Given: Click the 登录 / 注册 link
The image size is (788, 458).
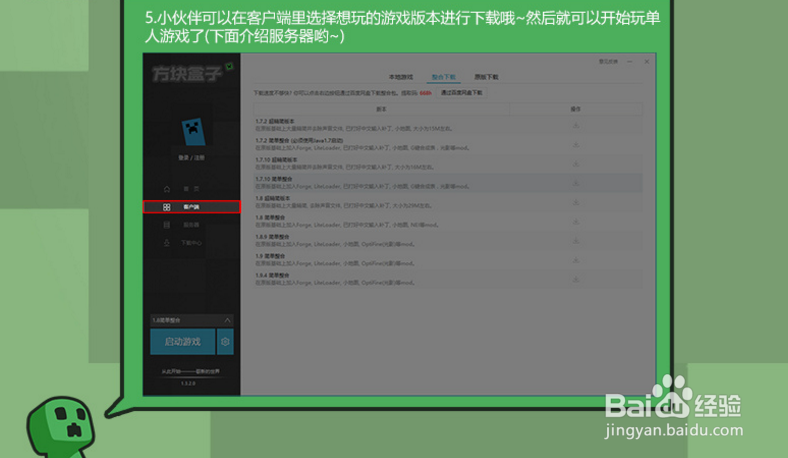Looking at the screenshot, I should pos(191,158).
